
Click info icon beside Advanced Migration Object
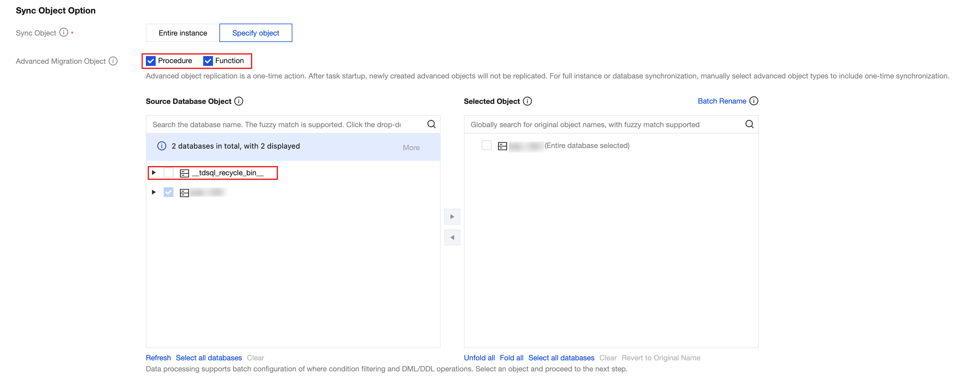coord(113,61)
